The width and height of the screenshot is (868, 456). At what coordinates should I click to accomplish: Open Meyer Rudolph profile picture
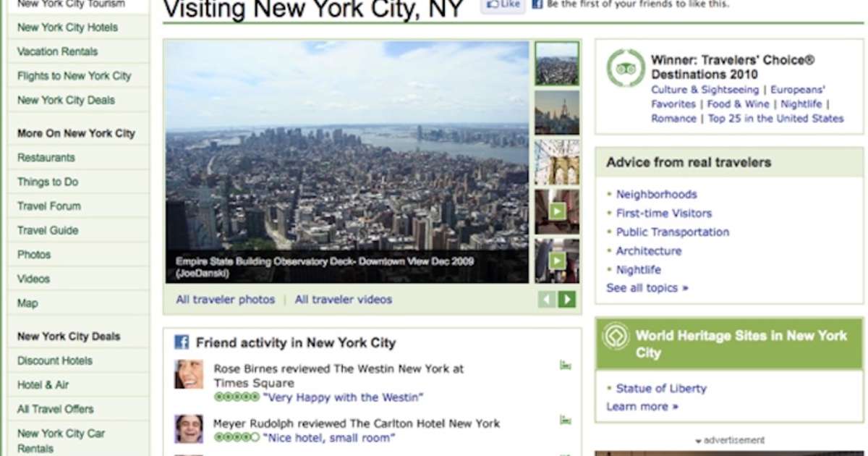tap(189, 428)
